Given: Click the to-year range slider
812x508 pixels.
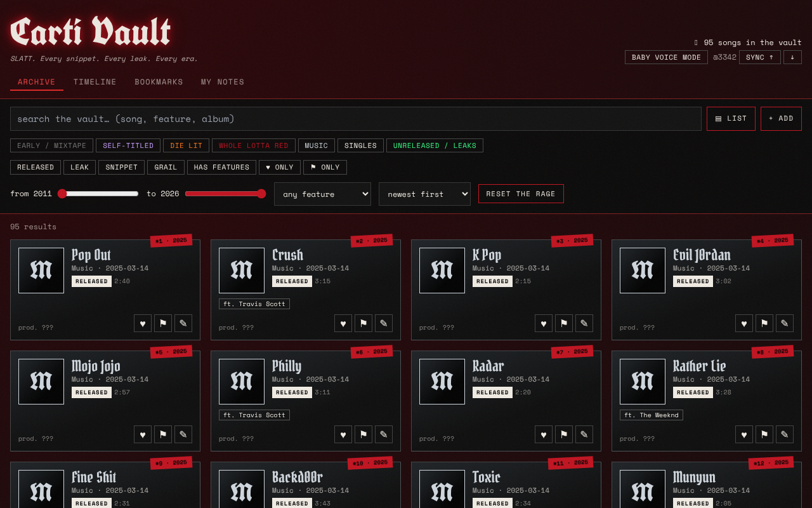Looking at the screenshot, I should (225, 194).
